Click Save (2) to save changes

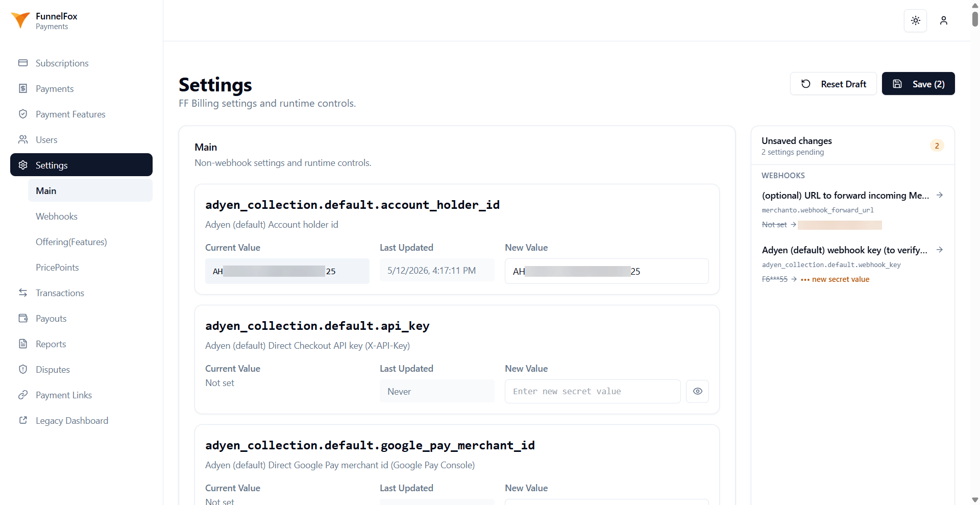coord(918,84)
